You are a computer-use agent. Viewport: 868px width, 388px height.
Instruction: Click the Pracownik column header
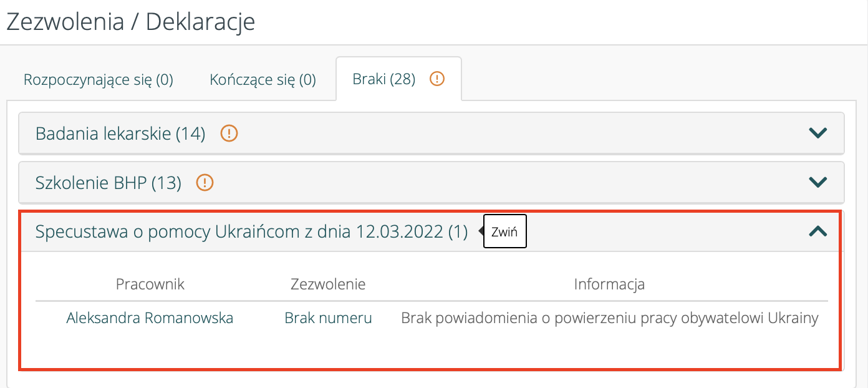pos(150,284)
